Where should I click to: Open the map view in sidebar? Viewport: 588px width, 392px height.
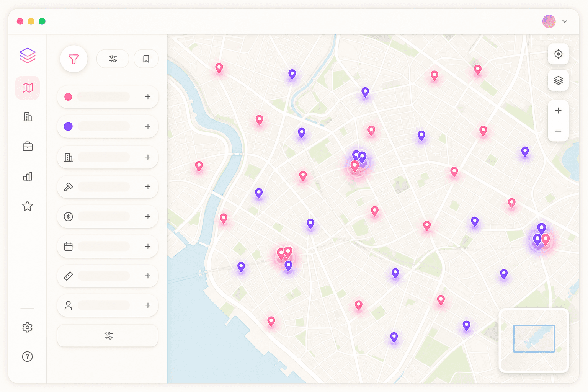pos(28,88)
